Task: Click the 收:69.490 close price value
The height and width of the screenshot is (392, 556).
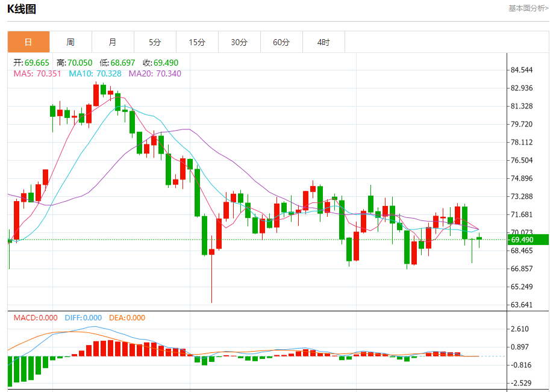Action: coord(161,63)
